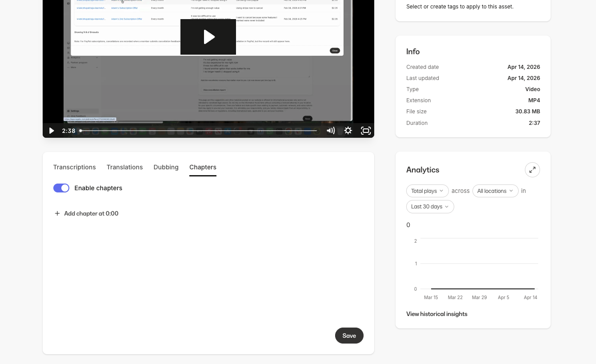Enter fullscreen mode using the fullscreen icon
Image resolution: width=596 pixels, height=364 pixels.
pos(365,131)
